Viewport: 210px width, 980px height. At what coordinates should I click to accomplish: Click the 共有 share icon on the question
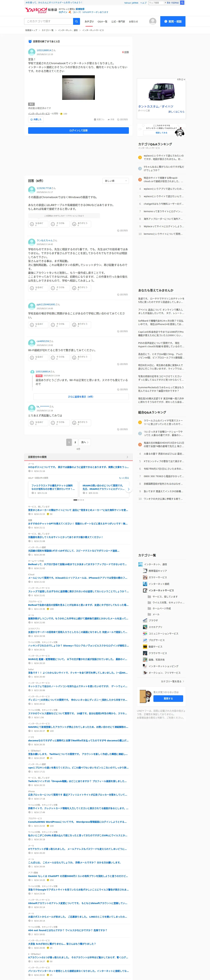click(111, 119)
